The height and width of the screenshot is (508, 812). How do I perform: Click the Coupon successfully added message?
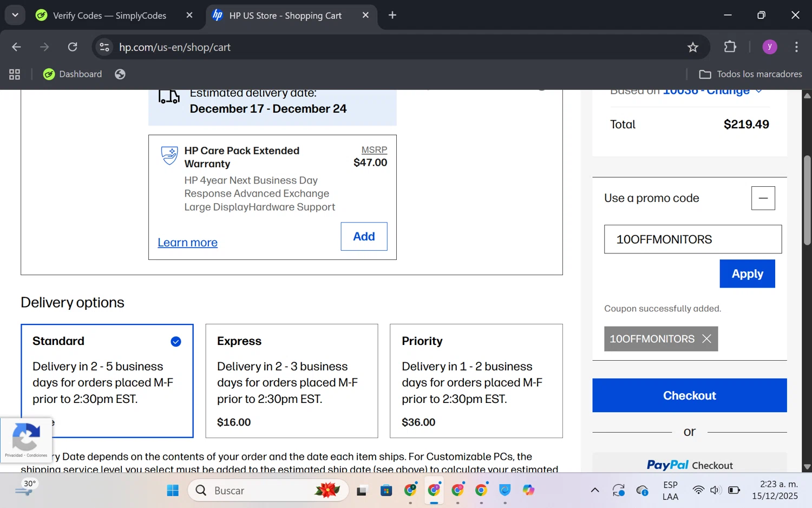pos(663,309)
